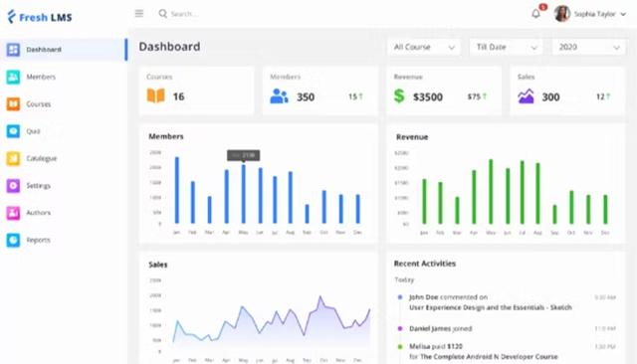Click the $75 increase indicator in Revenue card
637x364 pixels.
coord(477,96)
